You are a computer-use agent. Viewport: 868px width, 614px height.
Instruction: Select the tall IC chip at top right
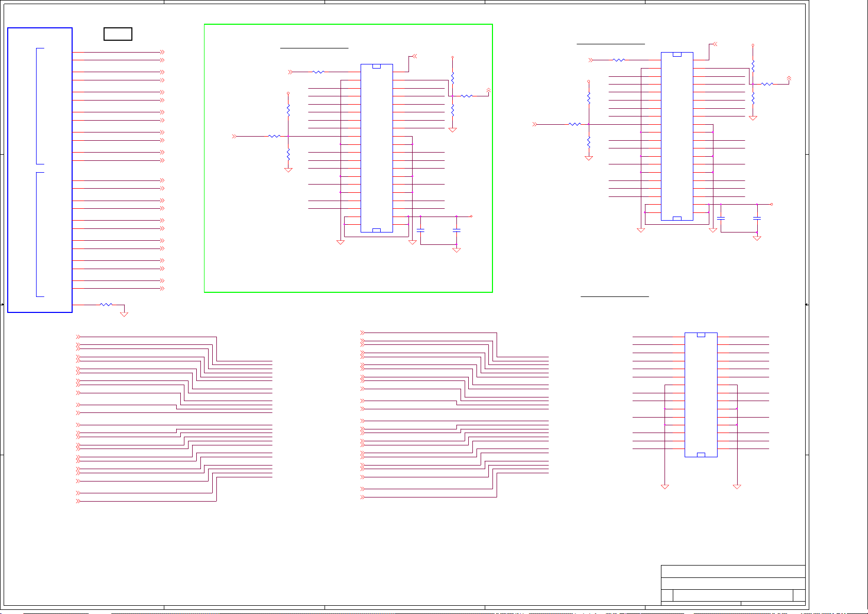[x=677, y=136]
